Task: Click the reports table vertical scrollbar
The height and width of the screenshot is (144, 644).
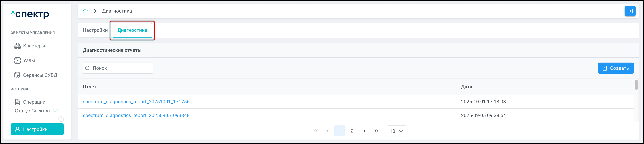Action: tap(636, 85)
